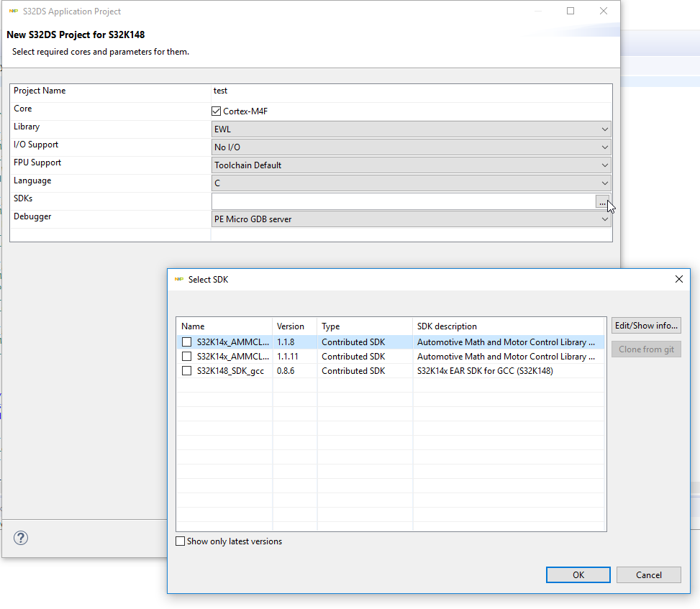
Task: Click Automotive Math description in 1.1.8 row
Action: coord(506,342)
